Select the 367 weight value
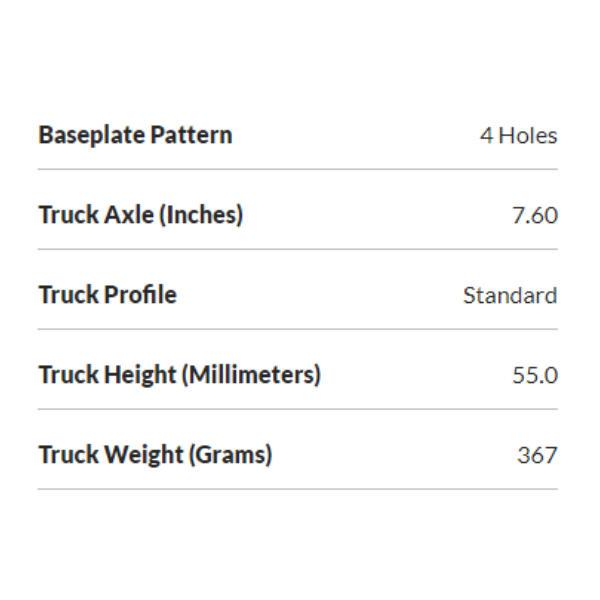The height and width of the screenshot is (600, 600). point(537,455)
